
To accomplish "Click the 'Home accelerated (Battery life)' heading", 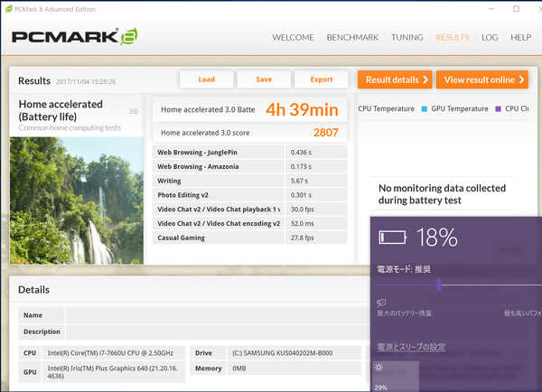I will (x=61, y=110).
